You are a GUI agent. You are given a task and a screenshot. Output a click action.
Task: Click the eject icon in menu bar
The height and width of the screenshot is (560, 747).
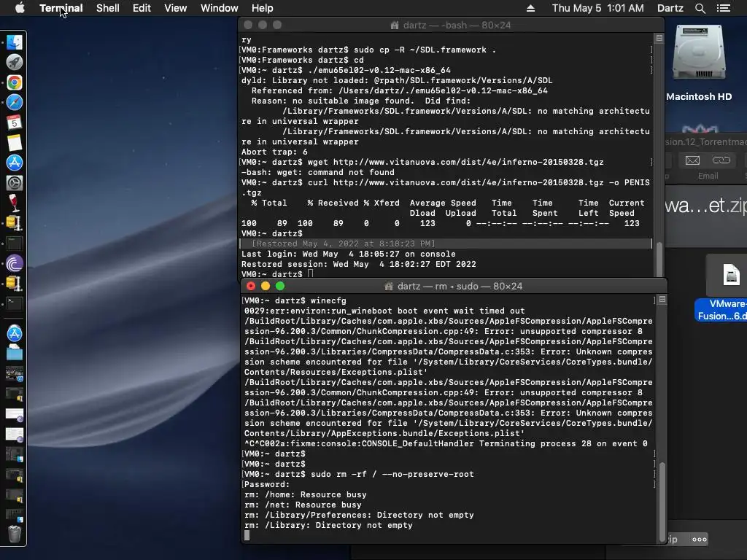530,8
